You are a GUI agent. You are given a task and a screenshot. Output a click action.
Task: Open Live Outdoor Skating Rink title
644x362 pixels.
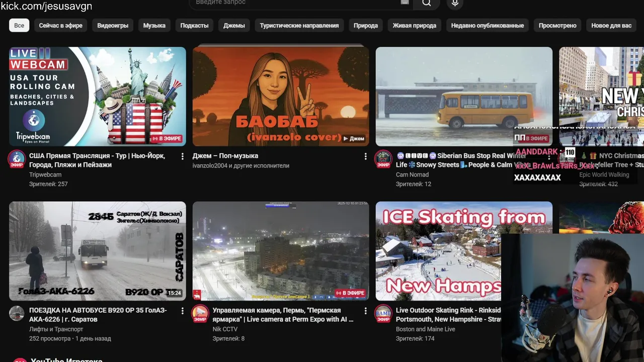click(x=448, y=315)
